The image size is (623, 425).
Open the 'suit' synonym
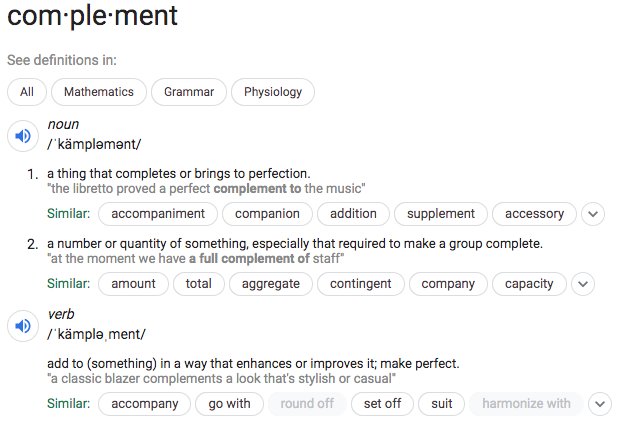(441, 404)
